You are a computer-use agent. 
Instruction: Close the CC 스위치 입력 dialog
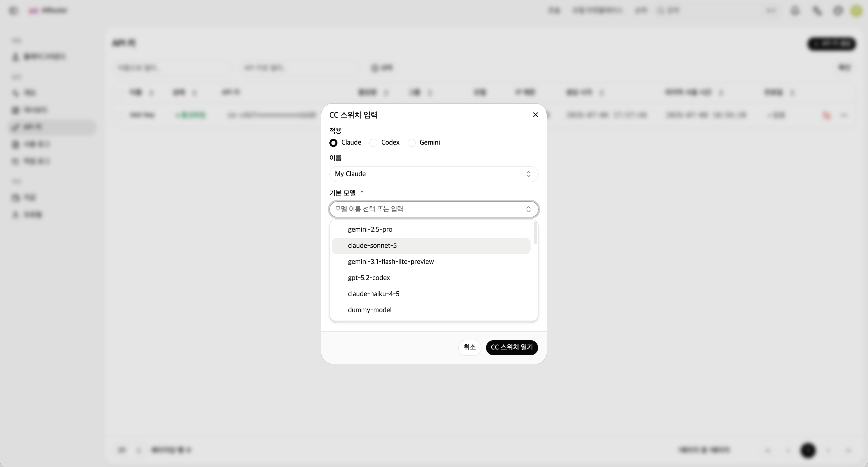coord(535,115)
